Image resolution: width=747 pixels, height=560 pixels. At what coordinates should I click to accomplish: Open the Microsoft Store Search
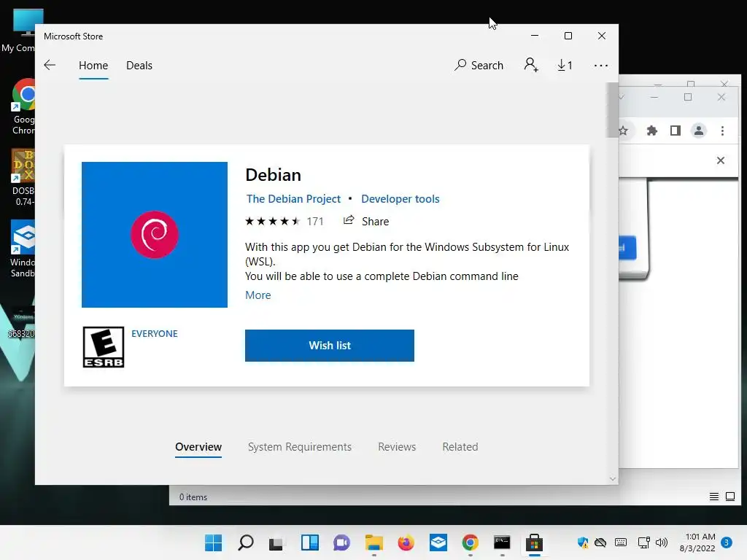coord(479,65)
